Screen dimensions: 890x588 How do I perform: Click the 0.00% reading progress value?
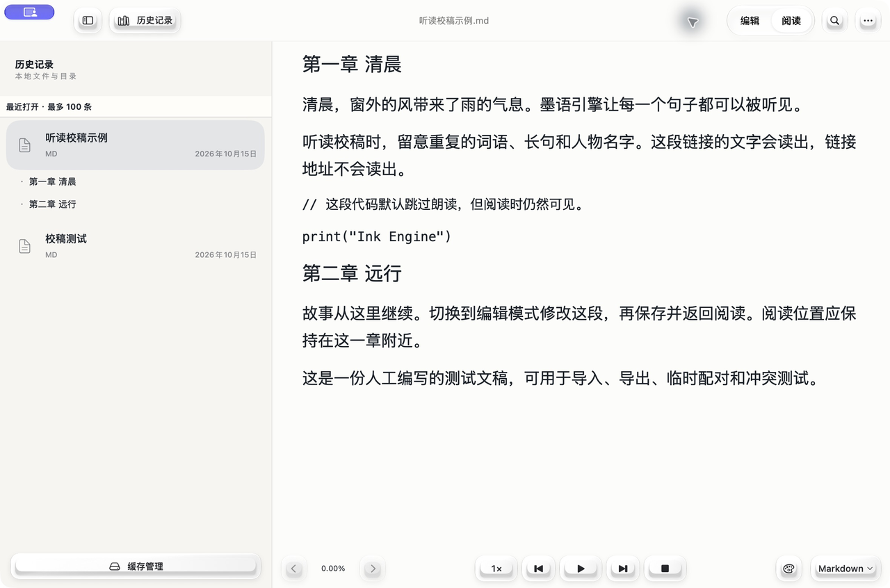click(333, 569)
